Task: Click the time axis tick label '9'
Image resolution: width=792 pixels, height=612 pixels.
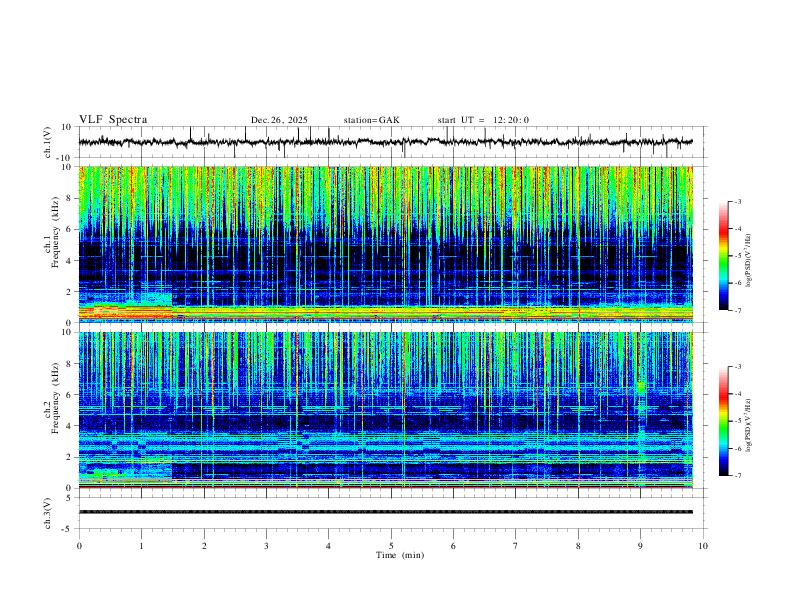Action: point(640,546)
